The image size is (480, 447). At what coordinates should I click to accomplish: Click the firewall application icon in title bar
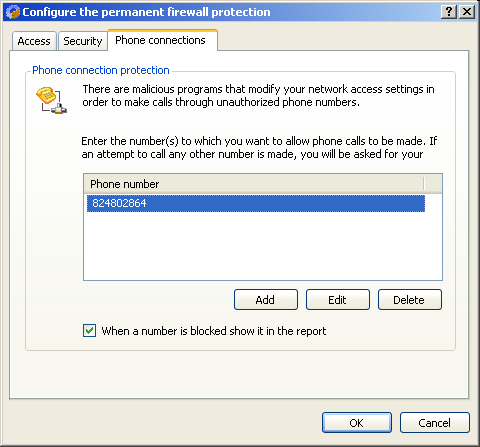[x=13, y=12]
